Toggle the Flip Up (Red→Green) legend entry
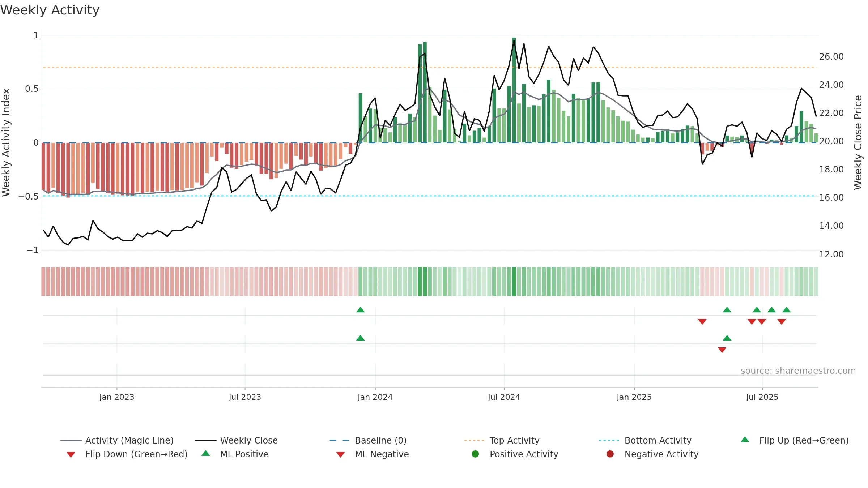The image size is (868, 488). click(794, 440)
